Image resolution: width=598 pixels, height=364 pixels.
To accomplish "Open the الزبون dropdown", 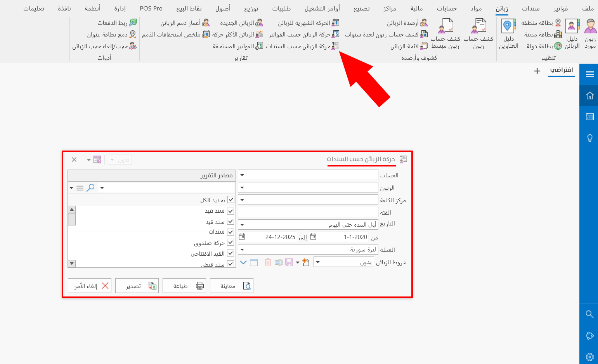I will click(242, 187).
